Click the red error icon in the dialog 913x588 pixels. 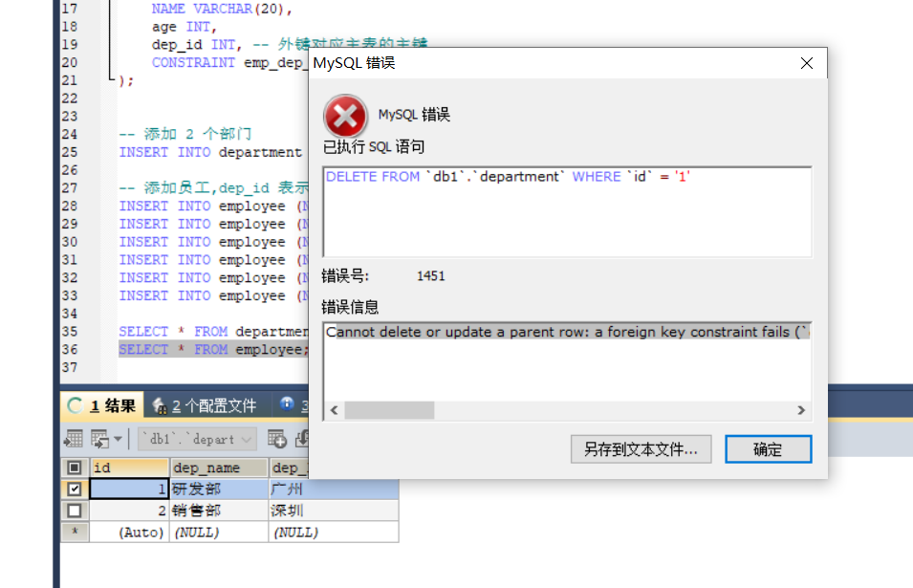(x=345, y=117)
